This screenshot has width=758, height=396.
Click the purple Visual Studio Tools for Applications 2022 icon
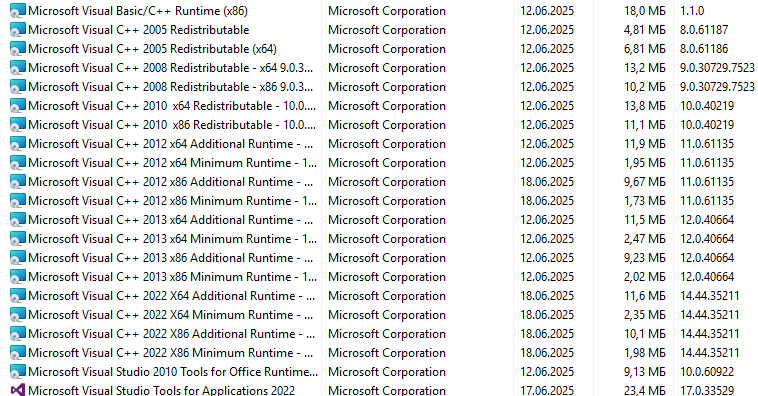17,390
